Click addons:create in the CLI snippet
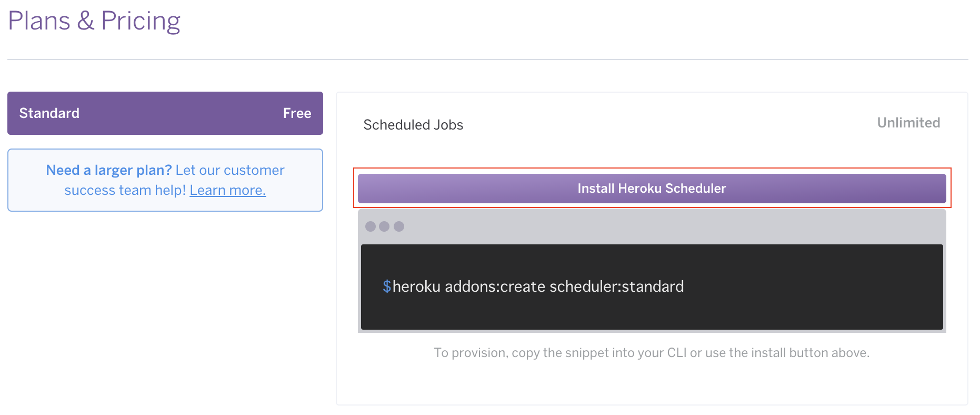Image resolution: width=980 pixels, height=415 pixels. pyautogui.click(x=495, y=286)
